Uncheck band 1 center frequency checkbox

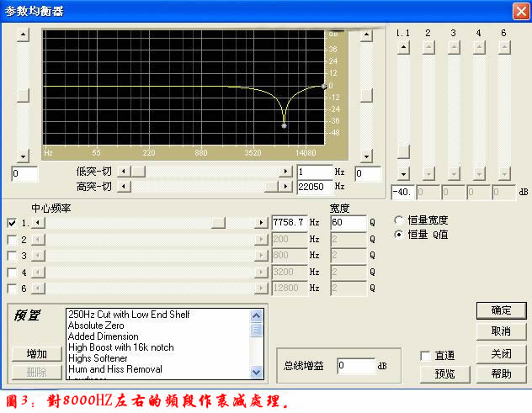tap(12, 223)
